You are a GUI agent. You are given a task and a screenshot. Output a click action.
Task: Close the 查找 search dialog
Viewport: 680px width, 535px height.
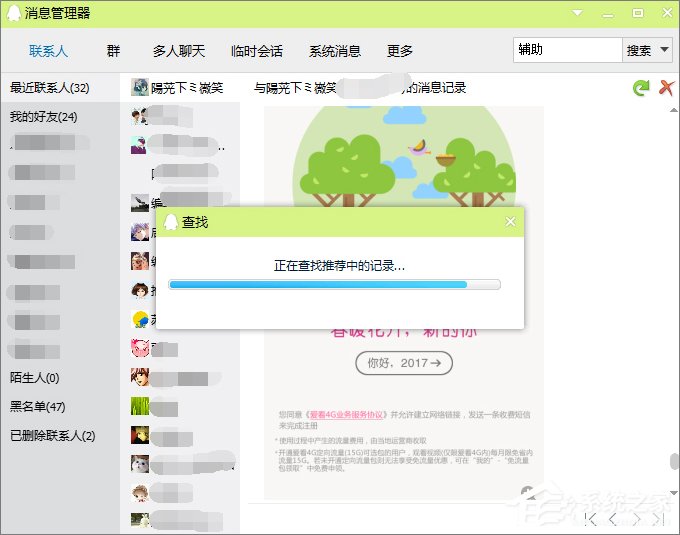(510, 222)
